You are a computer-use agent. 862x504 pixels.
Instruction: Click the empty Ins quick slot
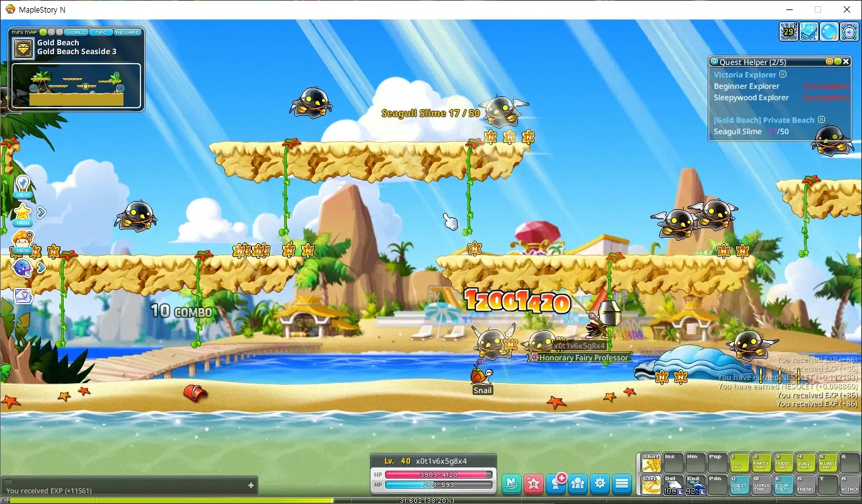(673, 463)
